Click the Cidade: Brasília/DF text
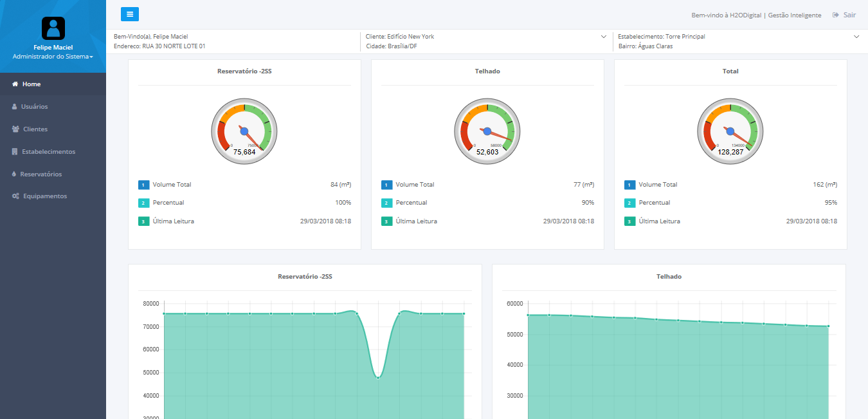This screenshot has width=868, height=419. tap(391, 46)
